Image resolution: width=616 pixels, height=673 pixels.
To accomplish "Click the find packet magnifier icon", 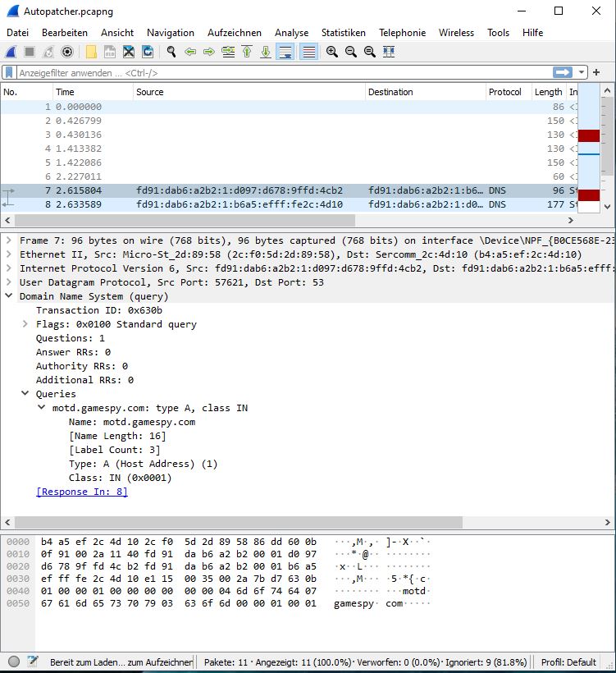I will tap(171, 52).
